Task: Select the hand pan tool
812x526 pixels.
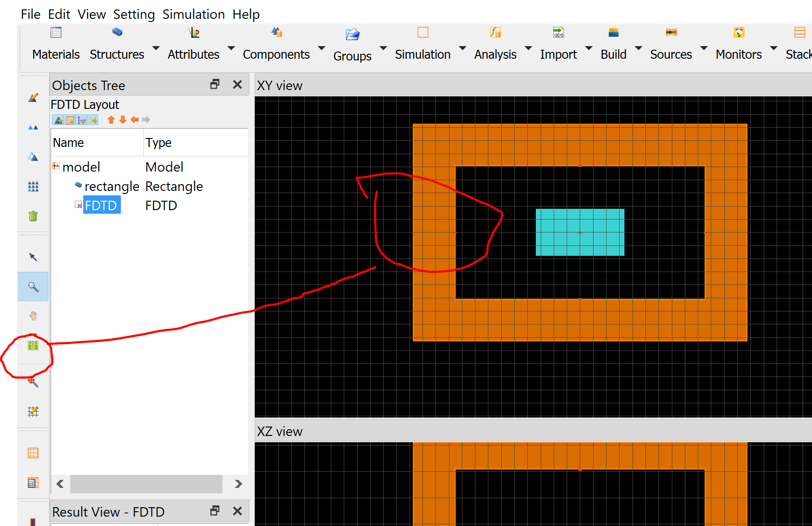Action: (x=33, y=316)
